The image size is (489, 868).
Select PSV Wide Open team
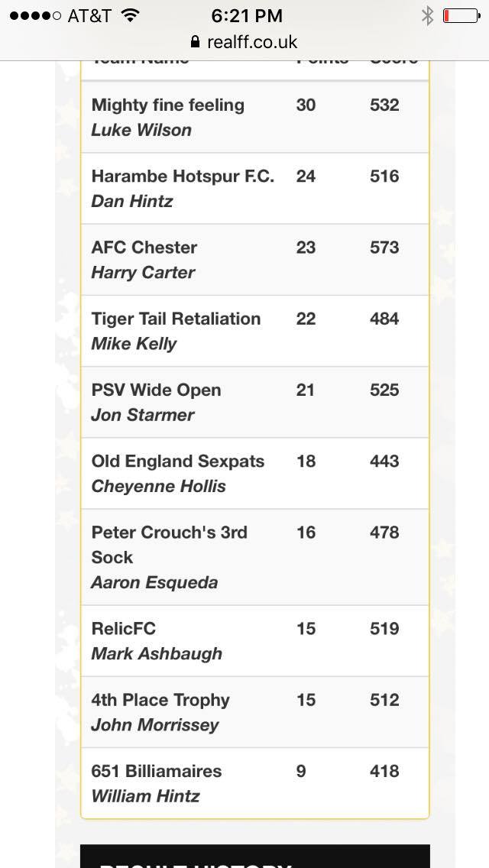click(156, 390)
